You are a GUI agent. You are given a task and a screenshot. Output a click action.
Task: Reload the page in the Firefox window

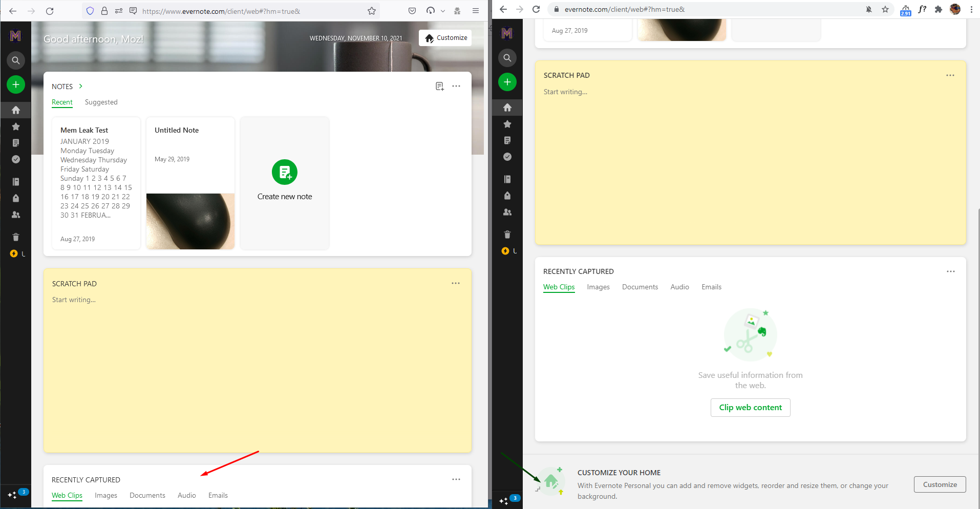click(x=50, y=11)
